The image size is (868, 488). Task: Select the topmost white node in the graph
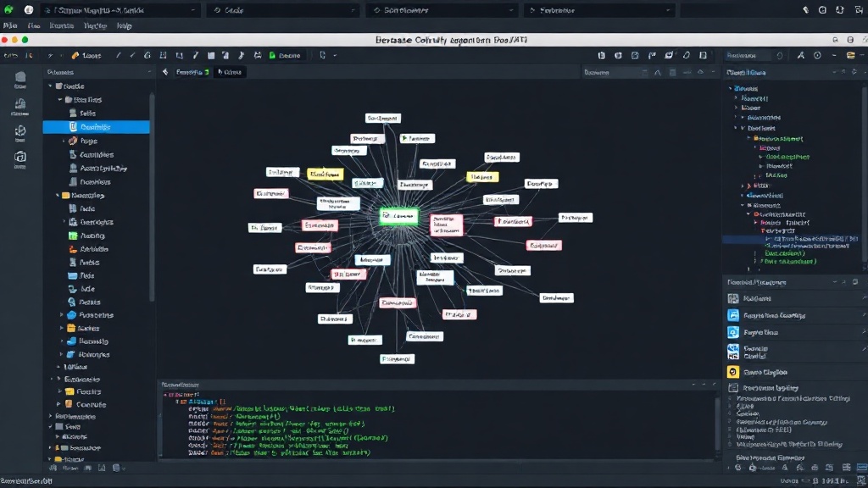(x=382, y=118)
